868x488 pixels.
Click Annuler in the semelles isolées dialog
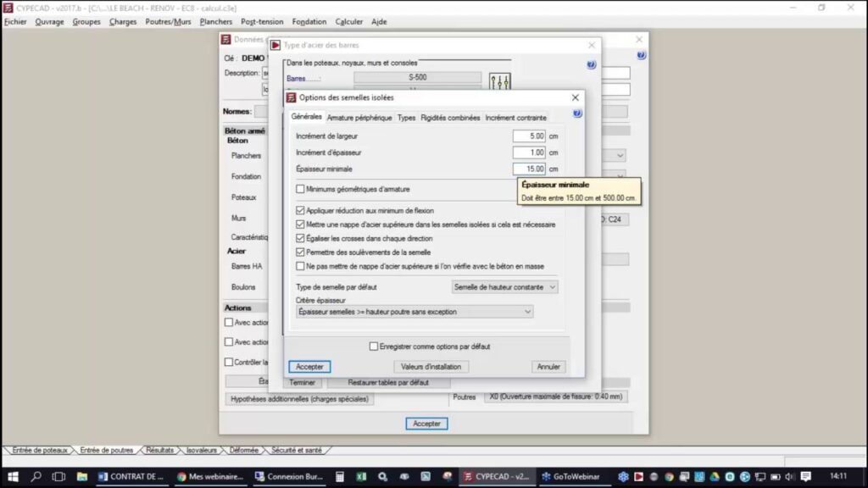click(x=548, y=367)
